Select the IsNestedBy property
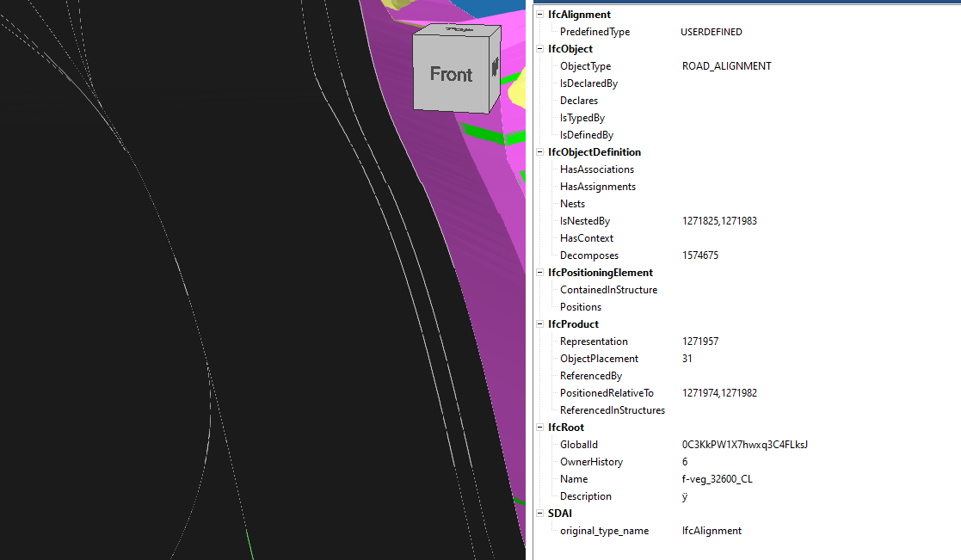Screen dimensions: 961x560 pyautogui.click(x=585, y=220)
